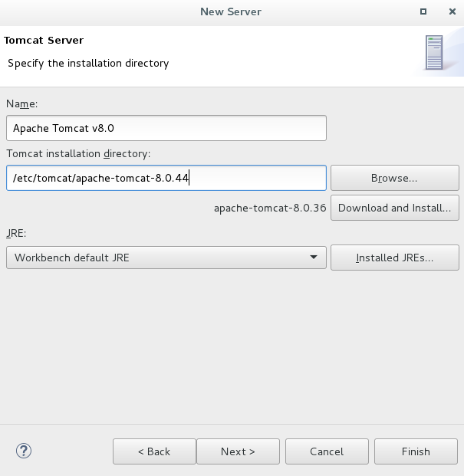Maximize the New Server dialog
464x476 pixels.
click(x=423, y=11)
